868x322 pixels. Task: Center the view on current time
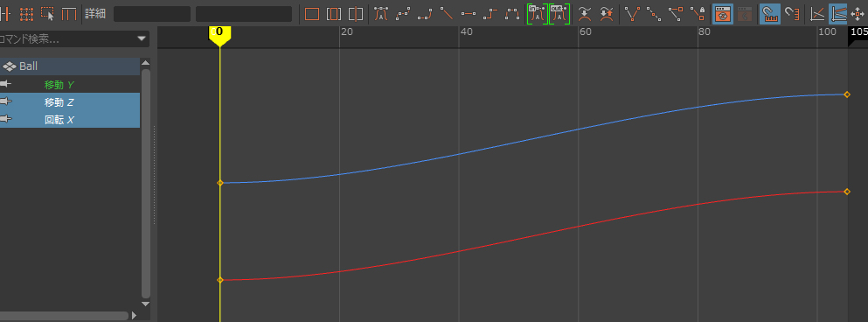click(355, 14)
